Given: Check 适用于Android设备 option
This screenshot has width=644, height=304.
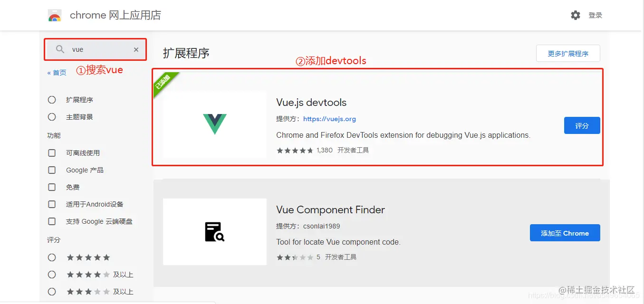Looking at the screenshot, I should (52, 204).
